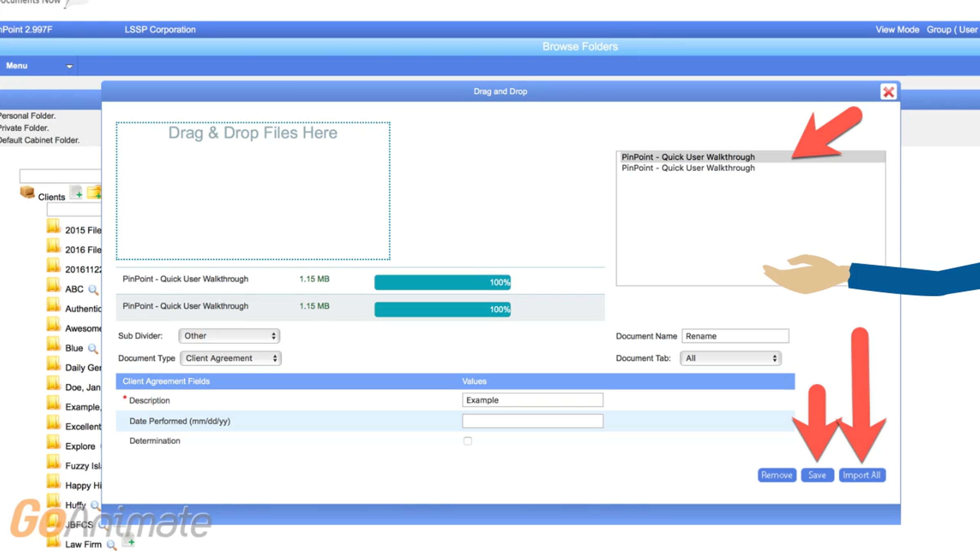Viewport: 980px width, 551px height.
Task: Click the Clients cabinet box icon
Action: [27, 192]
